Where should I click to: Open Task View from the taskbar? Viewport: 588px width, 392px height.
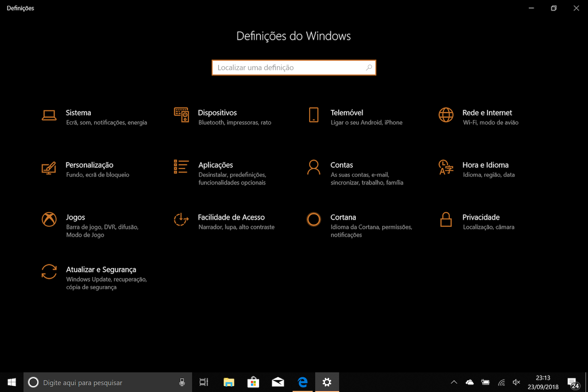[204, 382]
